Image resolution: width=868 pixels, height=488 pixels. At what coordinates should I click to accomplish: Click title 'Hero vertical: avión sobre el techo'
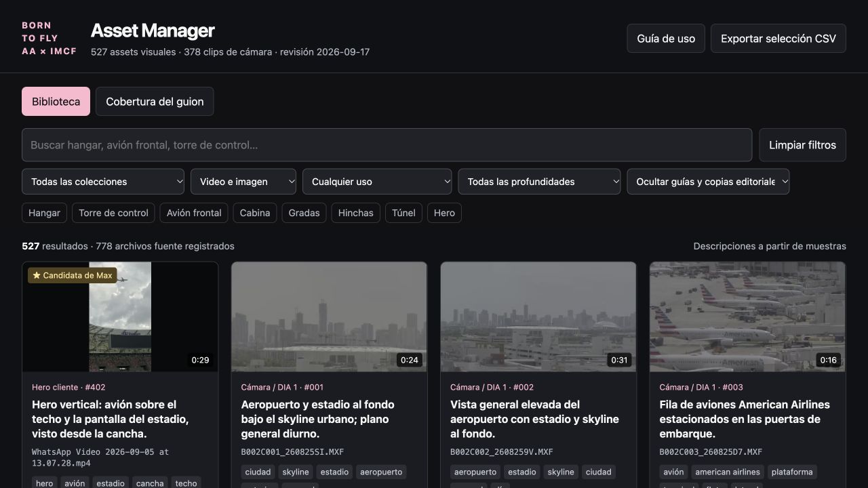click(x=111, y=419)
